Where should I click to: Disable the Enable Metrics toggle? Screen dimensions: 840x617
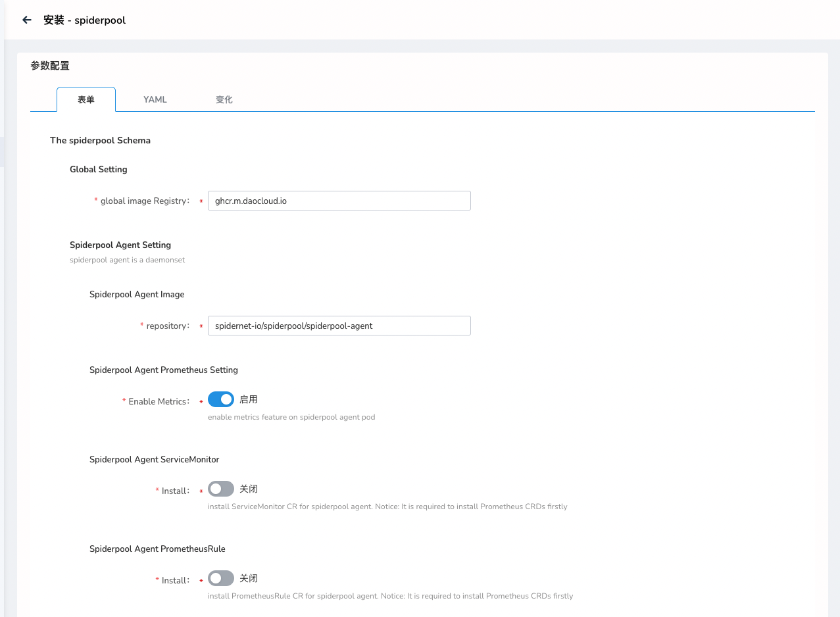tap(221, 399)
